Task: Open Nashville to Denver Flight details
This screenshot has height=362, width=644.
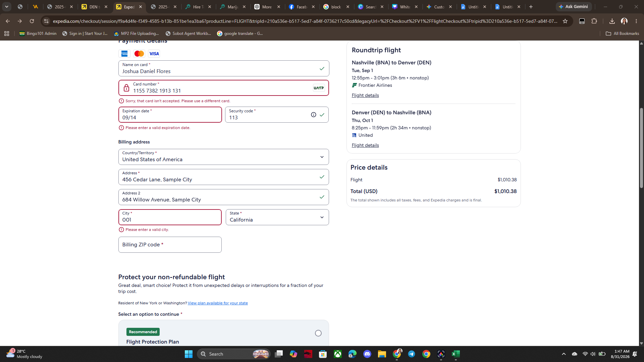Action: [365, 96]
